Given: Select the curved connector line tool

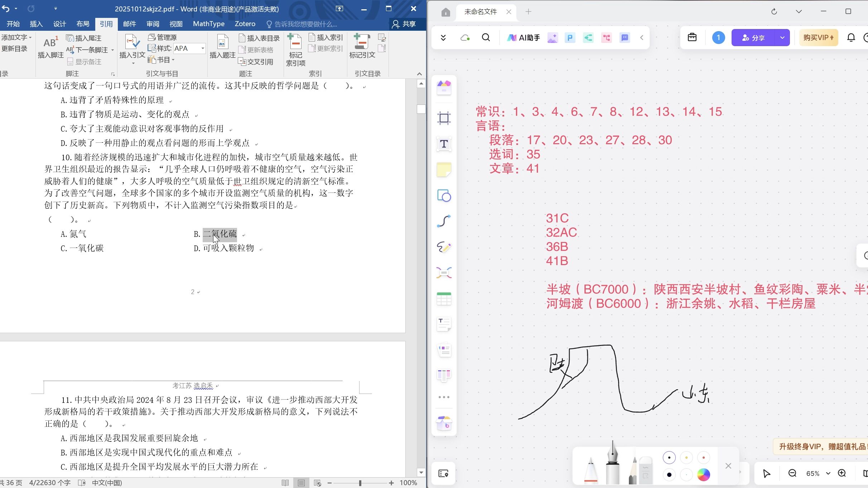Looking at the screenshot, I should (x=444, y=221).
